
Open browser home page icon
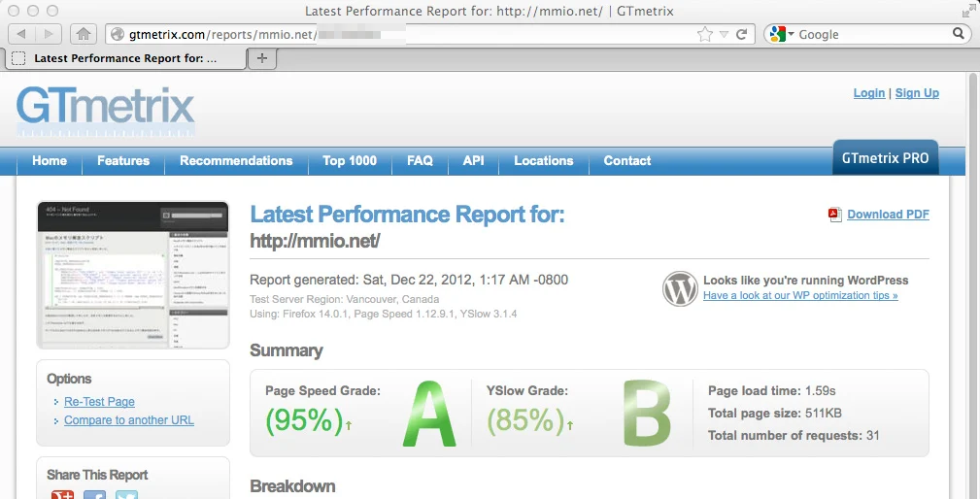(x=84, y=34)
